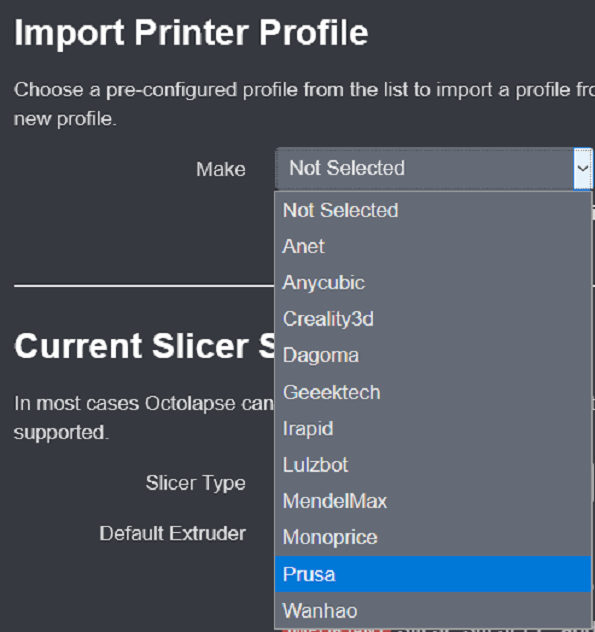Open the Make dropdown arrow
Viewport: 595px width, 632px height.
click(x=583, y=168)
